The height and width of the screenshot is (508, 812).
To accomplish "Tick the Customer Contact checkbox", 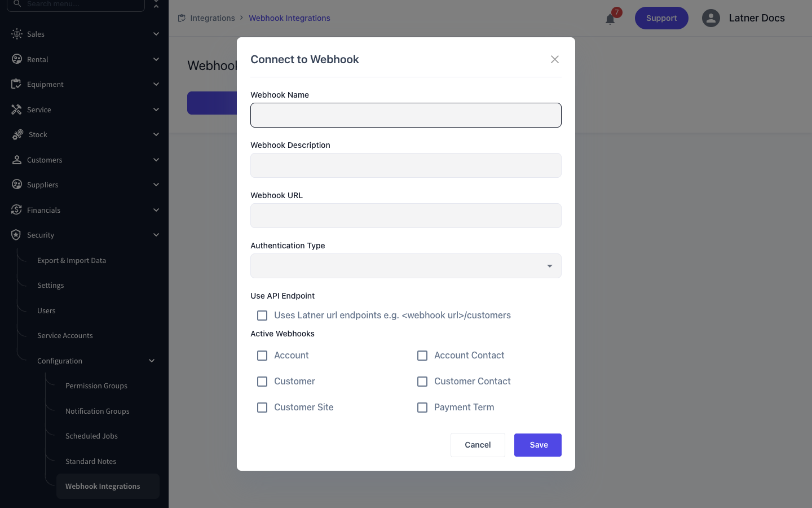I will (422, 382).
